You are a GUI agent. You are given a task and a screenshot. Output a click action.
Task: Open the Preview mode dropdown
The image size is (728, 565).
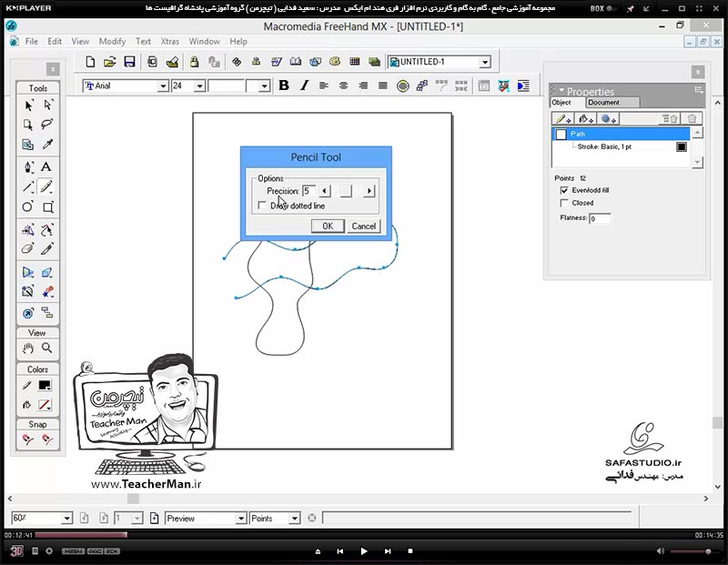point(240,518)
